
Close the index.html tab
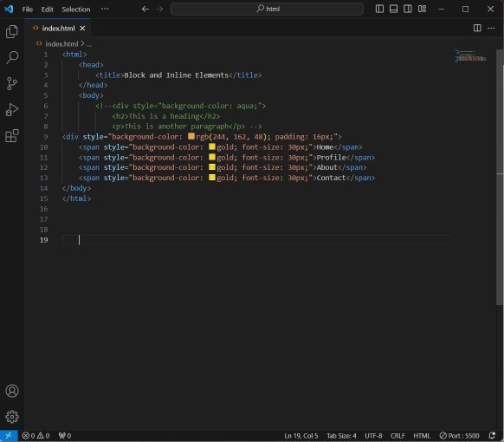point(82,29)
